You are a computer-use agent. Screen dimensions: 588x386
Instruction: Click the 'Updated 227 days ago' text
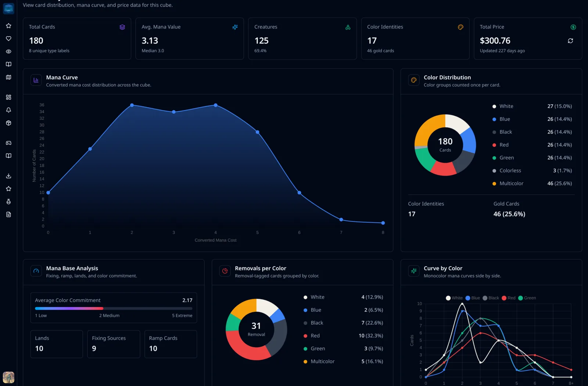(502, 51)
